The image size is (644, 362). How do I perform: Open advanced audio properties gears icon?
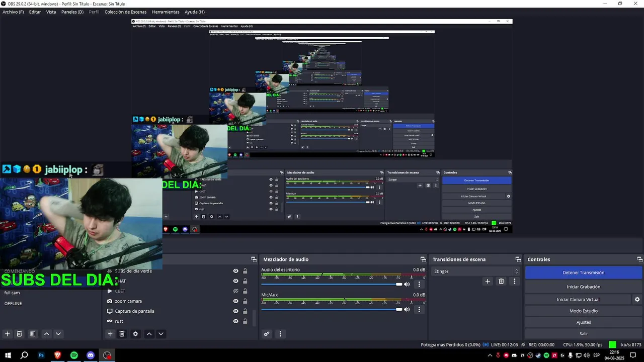click(267, 334)
